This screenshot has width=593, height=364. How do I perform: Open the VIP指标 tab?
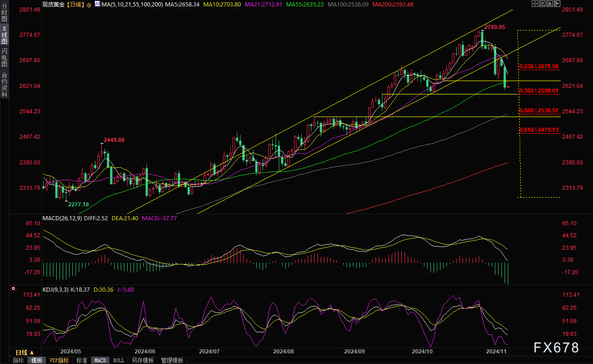[59, 360]
